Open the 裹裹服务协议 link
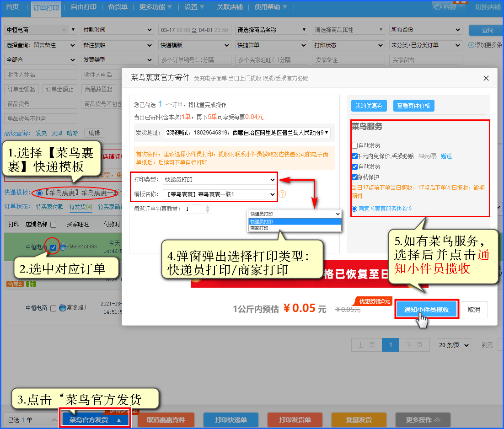 pyautogui.click(x=391, y=209)
